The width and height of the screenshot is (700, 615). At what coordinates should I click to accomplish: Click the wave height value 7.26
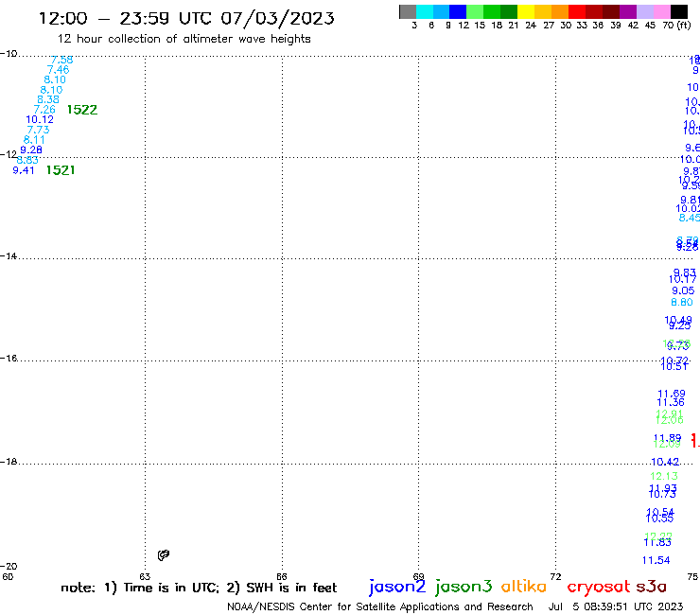pos(44,110)
